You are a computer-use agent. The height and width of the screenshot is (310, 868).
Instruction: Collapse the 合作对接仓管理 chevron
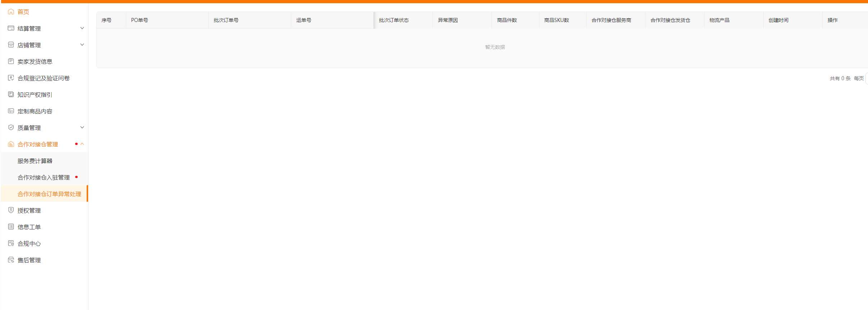point(82,144)
